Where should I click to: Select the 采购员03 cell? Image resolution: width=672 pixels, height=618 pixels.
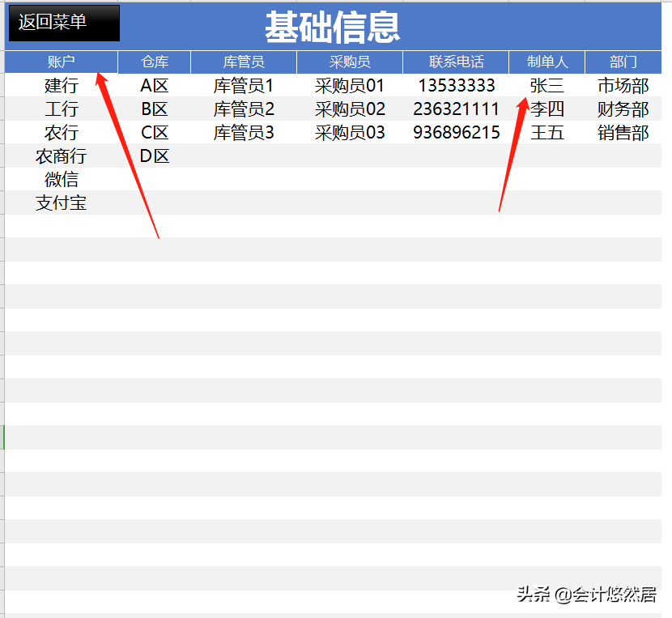(x=350, y=133)
